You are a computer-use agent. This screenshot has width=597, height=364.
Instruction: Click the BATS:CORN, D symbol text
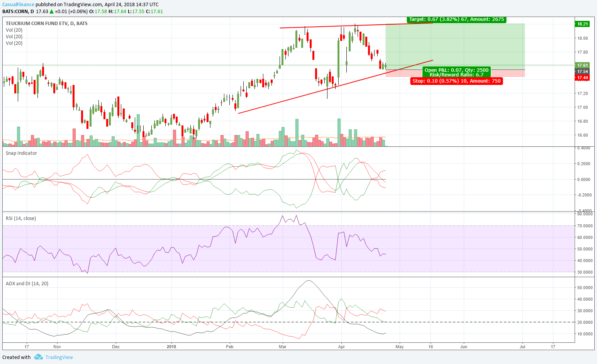click(18, 12)
